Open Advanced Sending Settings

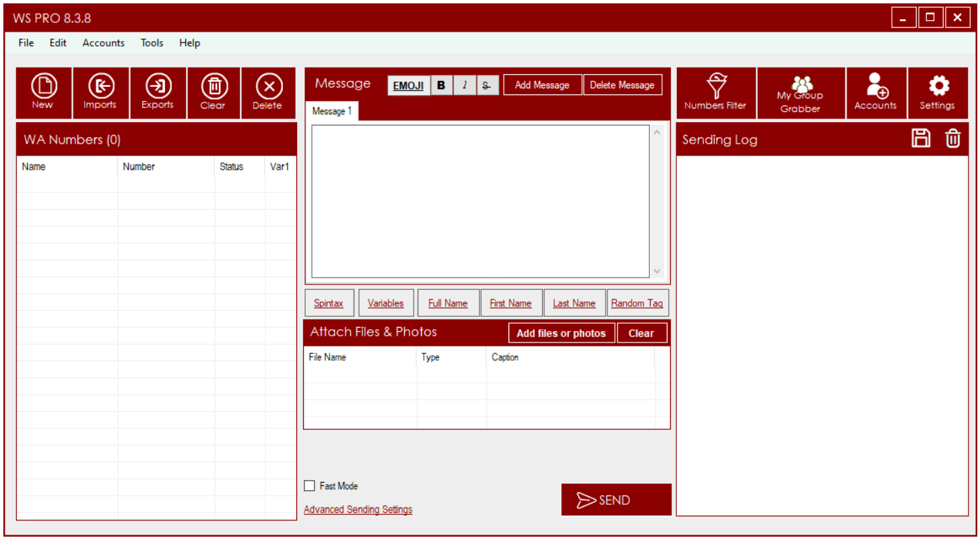[358, 509]
